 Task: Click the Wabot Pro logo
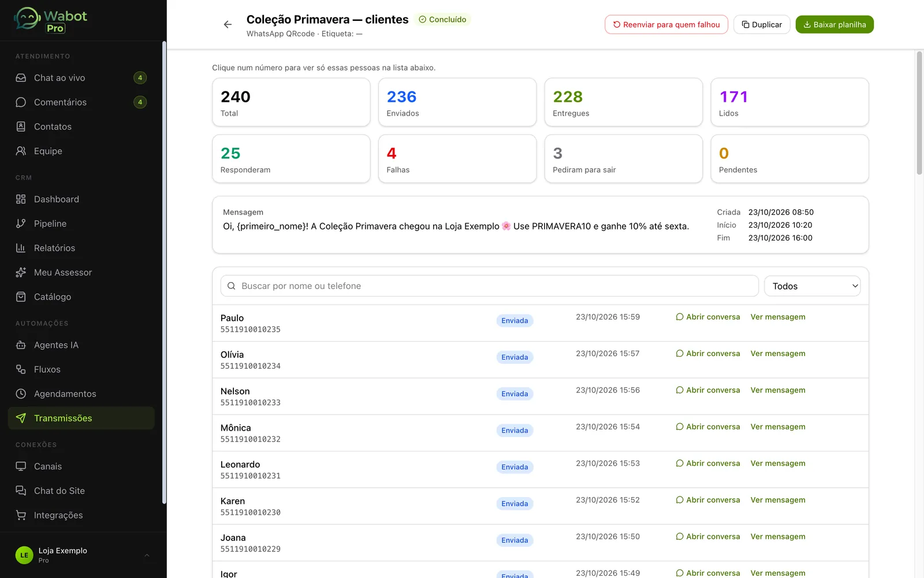coord(51,20)
